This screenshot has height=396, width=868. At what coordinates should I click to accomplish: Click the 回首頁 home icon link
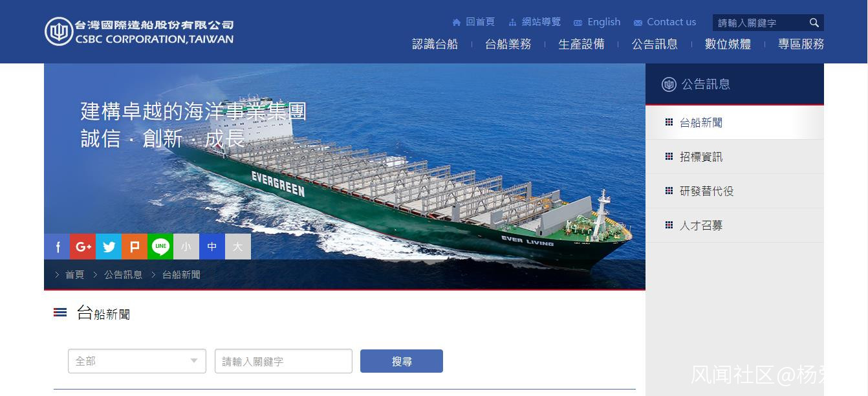pos(473,22)
